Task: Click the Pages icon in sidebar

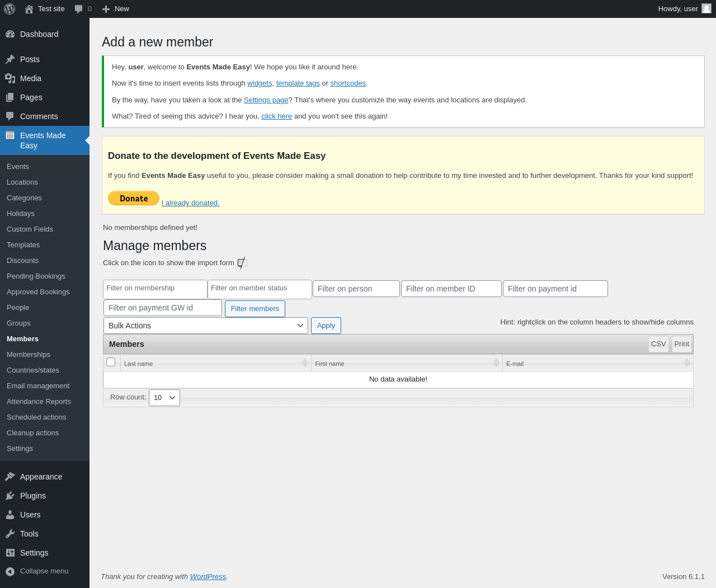Action: [10, 97]
